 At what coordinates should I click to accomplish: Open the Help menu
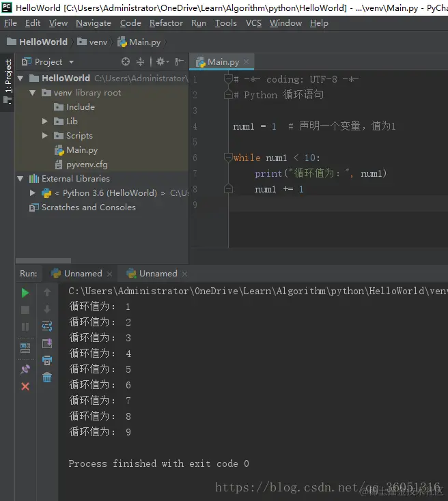[319, 23]
